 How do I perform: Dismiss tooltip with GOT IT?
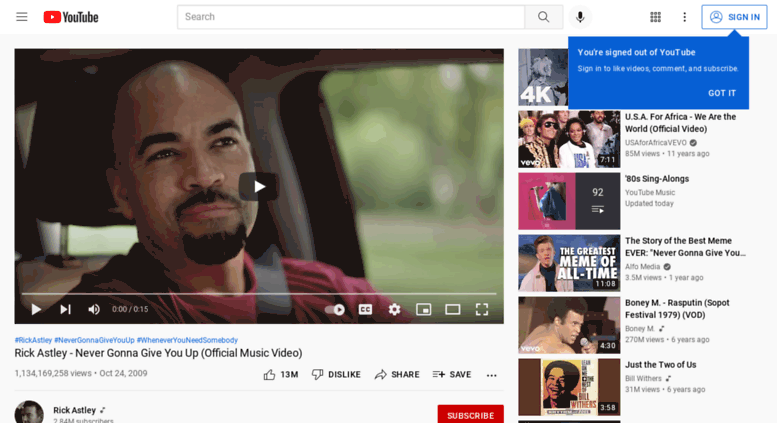pyautogui.click(x=722, y=93)
